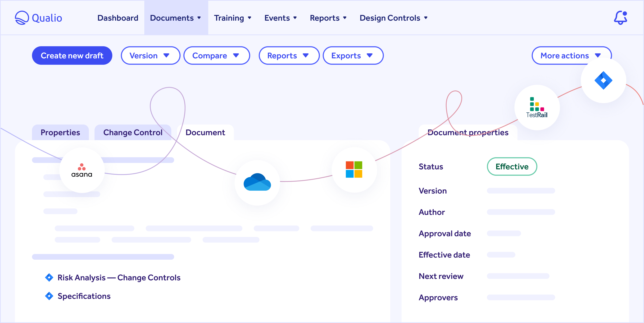
Task: Click the Jira integration icon
Action: point(603,80)
